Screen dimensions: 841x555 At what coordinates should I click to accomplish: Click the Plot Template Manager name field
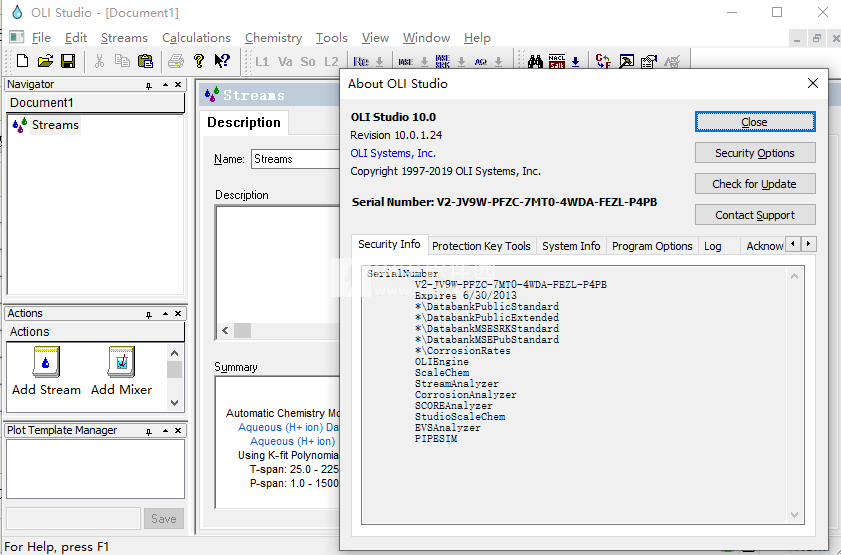click(73, 519)
